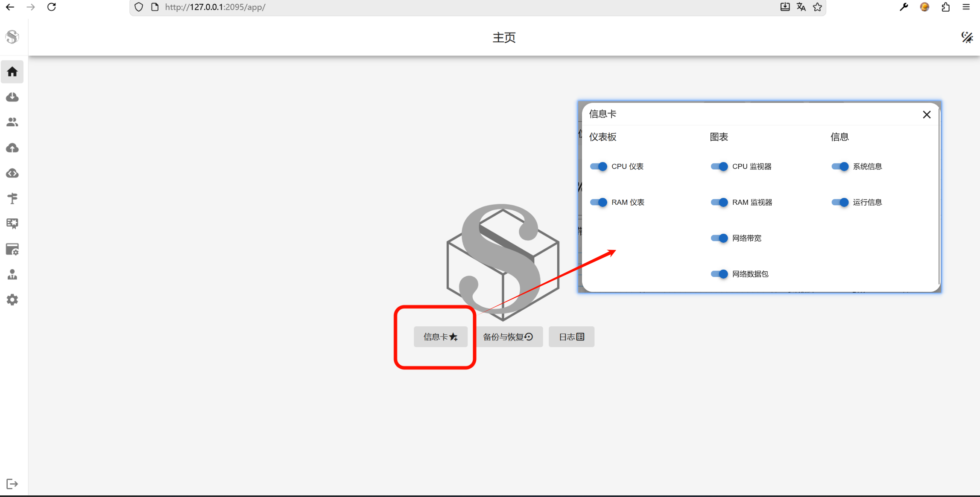This screenshot has height=497, width=980.
Task: Open the 日志 logs button
Action: pyautogui.click(x=571, y=337)
